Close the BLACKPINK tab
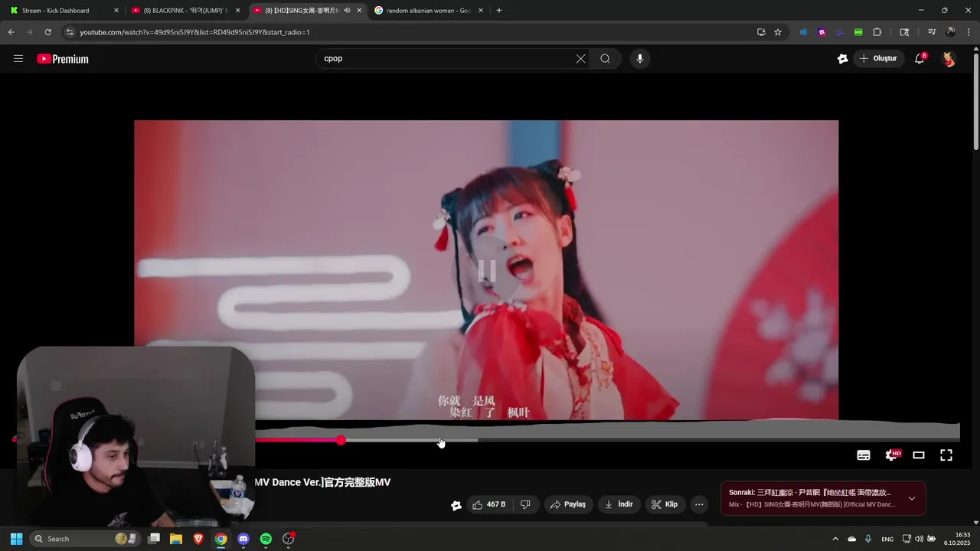This screenshot has width=980, height=551. [x=238, y=11]
